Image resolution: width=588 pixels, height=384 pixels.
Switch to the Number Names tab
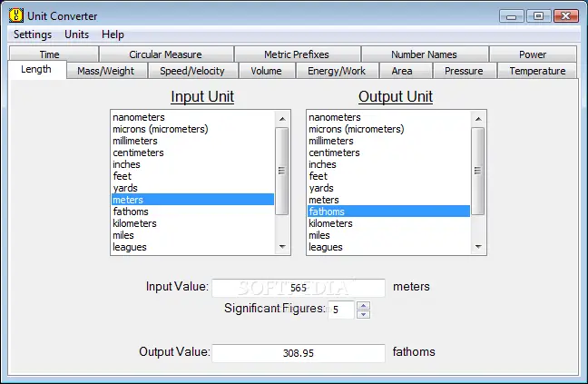pos(424,54)
